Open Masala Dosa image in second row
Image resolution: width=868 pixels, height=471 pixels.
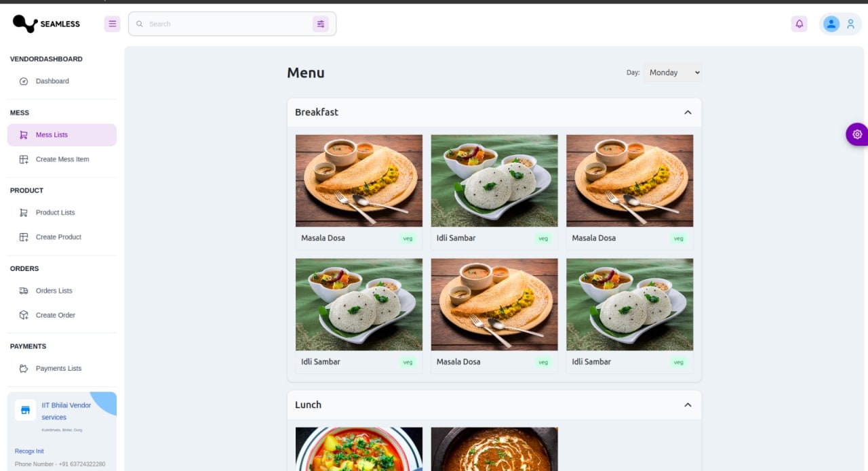(494, 304)
